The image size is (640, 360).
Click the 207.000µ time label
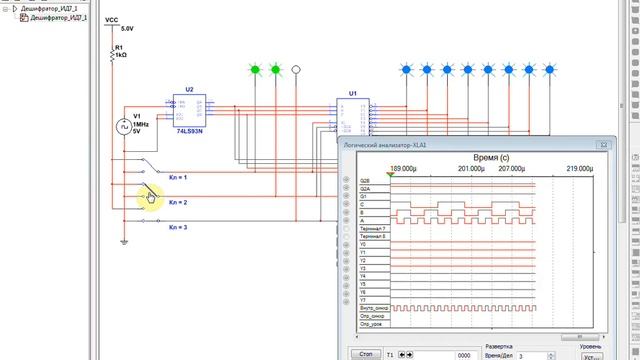tap(511, 169)
